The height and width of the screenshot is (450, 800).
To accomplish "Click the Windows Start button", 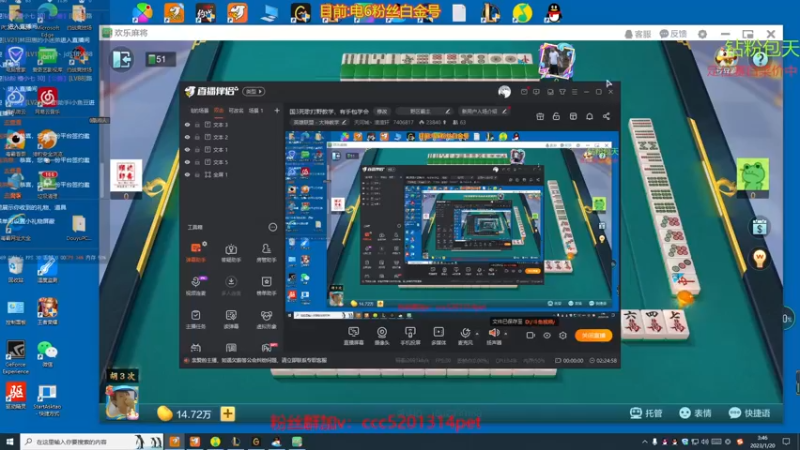I will click(x=10, y=441).
